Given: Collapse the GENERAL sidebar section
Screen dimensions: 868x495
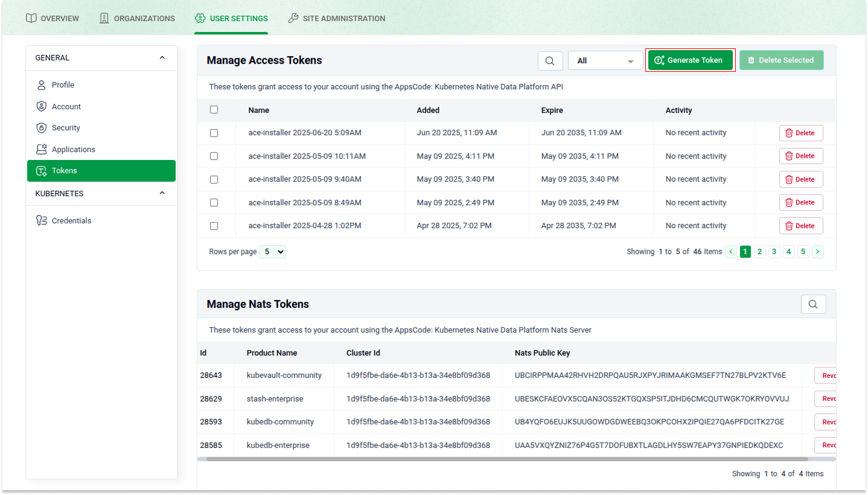Looking at the screenshot, I should [x=162, y=57].
